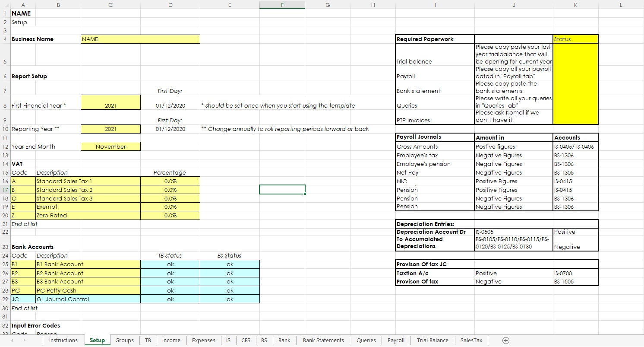Select the Reporting Year cell showing 2021
Screen dimensions: 644x347
click(x=111, y=129)
